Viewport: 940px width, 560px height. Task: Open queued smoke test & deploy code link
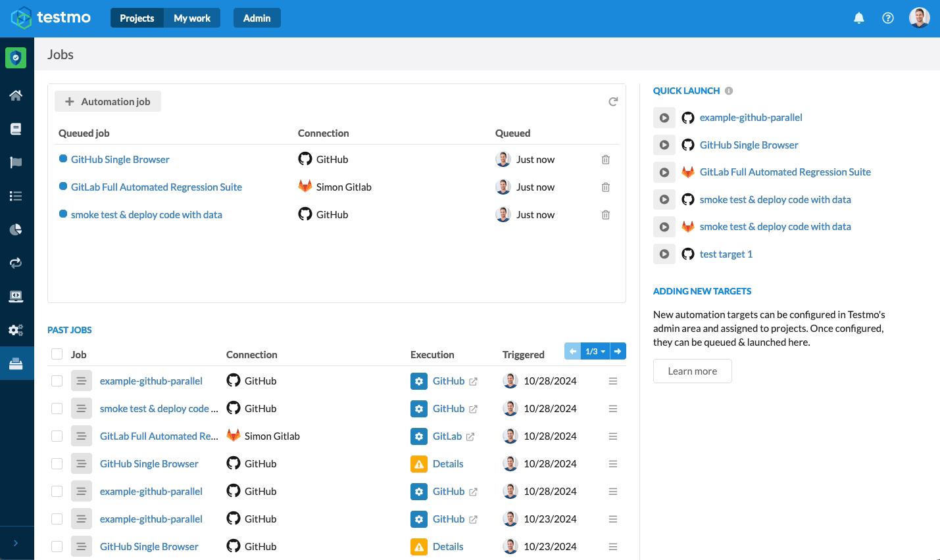(x=147, y=215)
